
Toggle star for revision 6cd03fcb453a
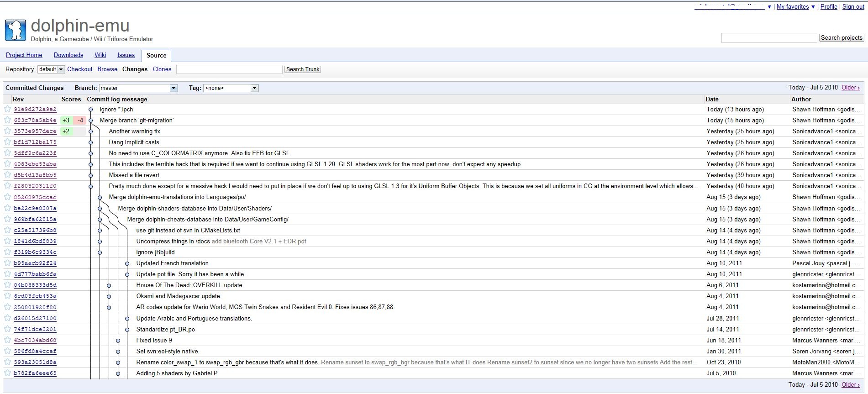click(8, 295)
